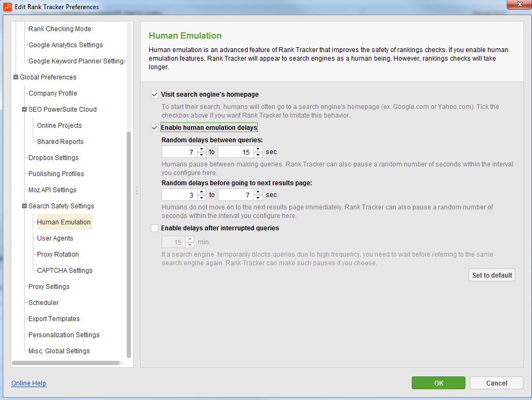Enable delays after interrupted queries checkbox
532x400 pixels.
(155, 228)
